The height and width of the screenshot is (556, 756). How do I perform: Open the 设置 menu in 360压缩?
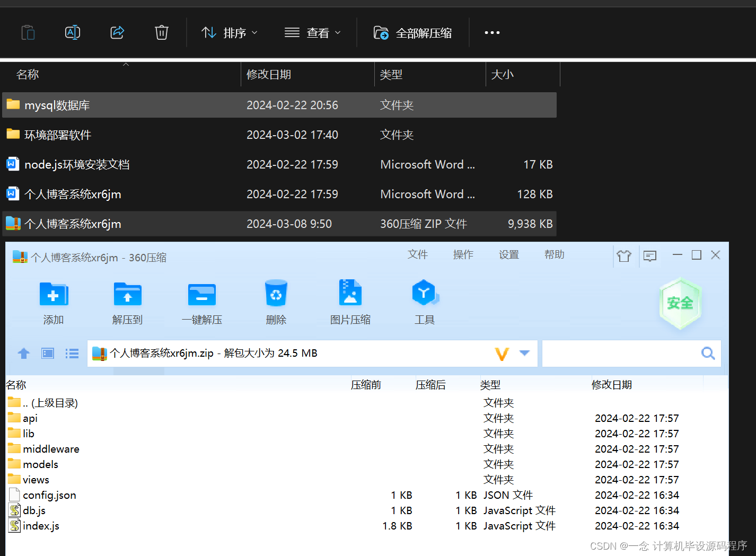tap(508, 255)
